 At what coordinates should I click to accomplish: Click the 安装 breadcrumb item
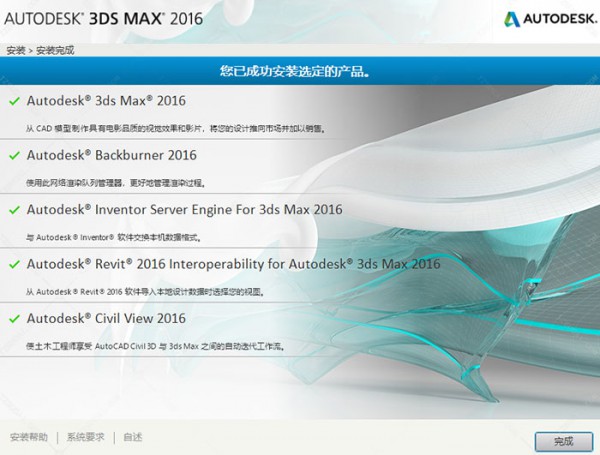click(15, 50)
